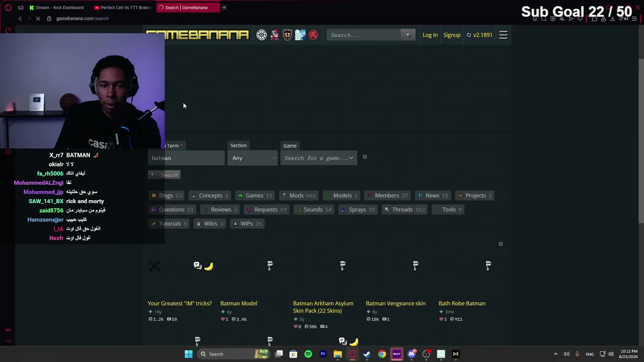The height and width of the screenshot is (362, 644).
Task: Switch to the Perfect Cell Vs TTT YouTube tab
Action: (123, 8)
